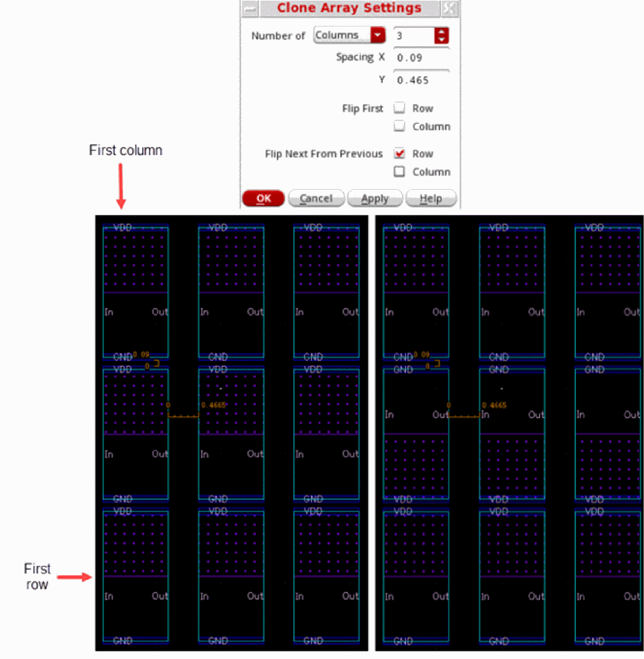Uncheck Flip Next From Previous Row
The height and width of the screenshot is (659, 644).
(x=399, y=154)
